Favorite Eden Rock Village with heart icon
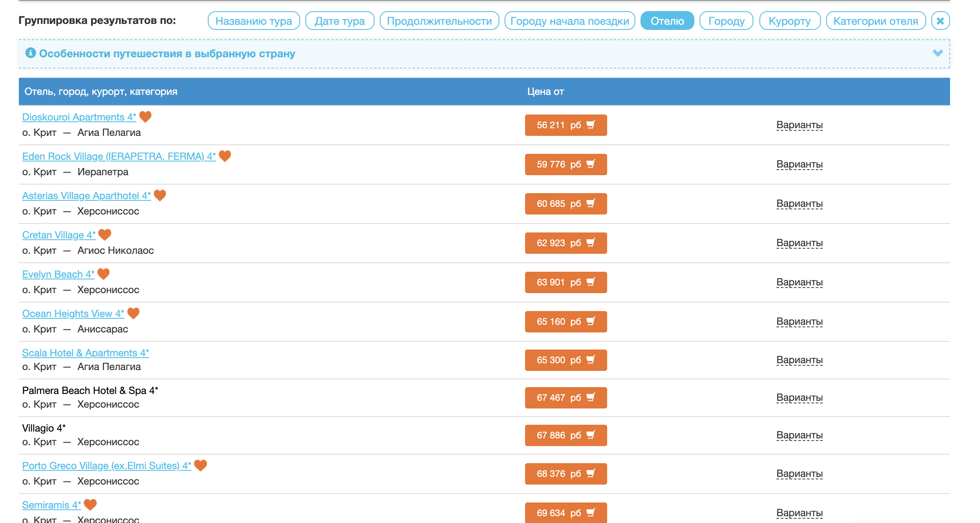The image size is (980, 523). 225,156
